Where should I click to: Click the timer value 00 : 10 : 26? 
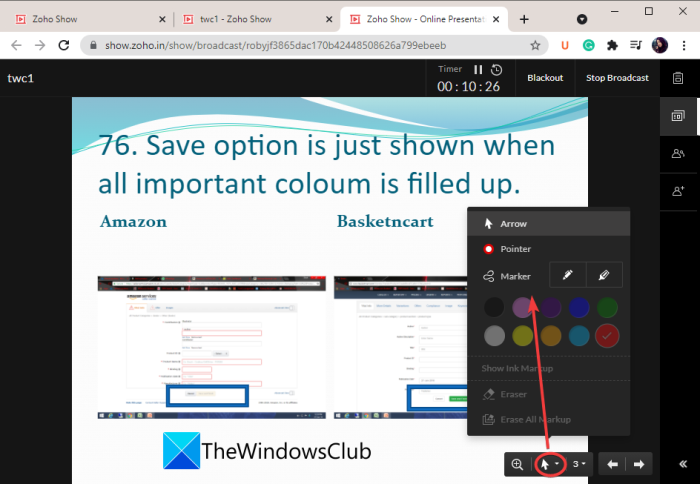click(x=468, y=87)
